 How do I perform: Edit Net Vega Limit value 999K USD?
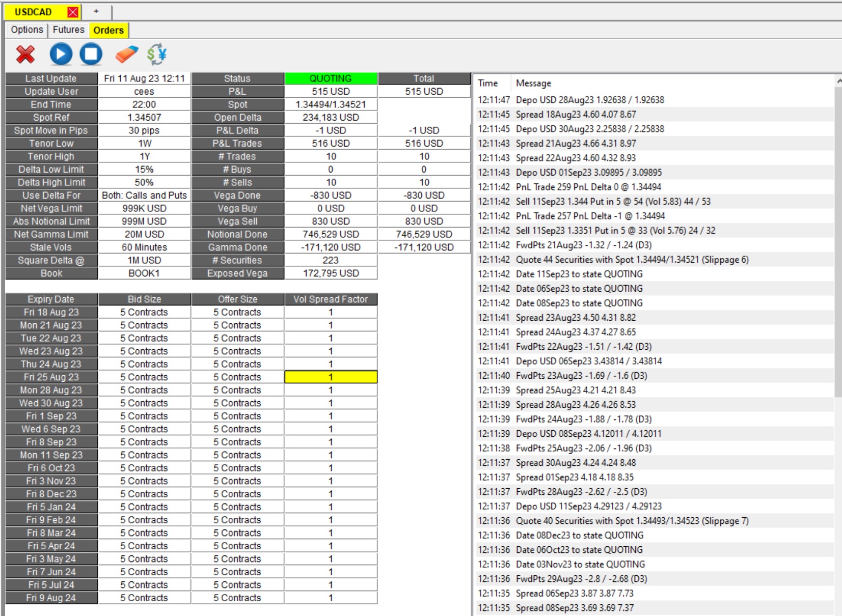144,208
